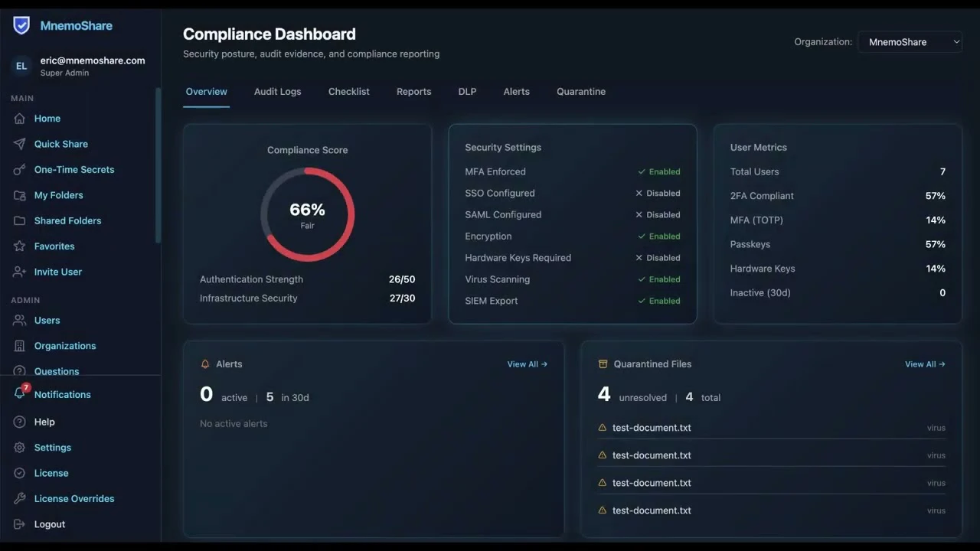Viewport: 980px width, 551px height.
Task: Open the Checklist tab
Action: [349, 92]
